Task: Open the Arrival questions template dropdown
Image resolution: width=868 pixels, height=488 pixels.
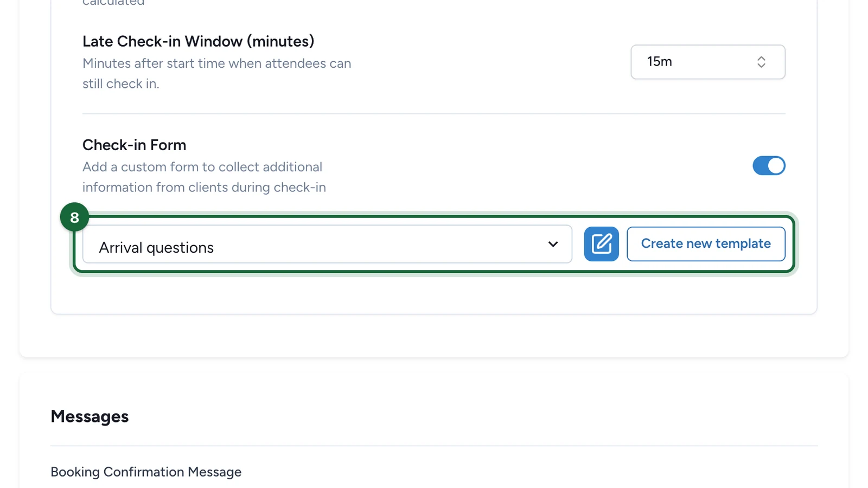Action: (327, 245)
